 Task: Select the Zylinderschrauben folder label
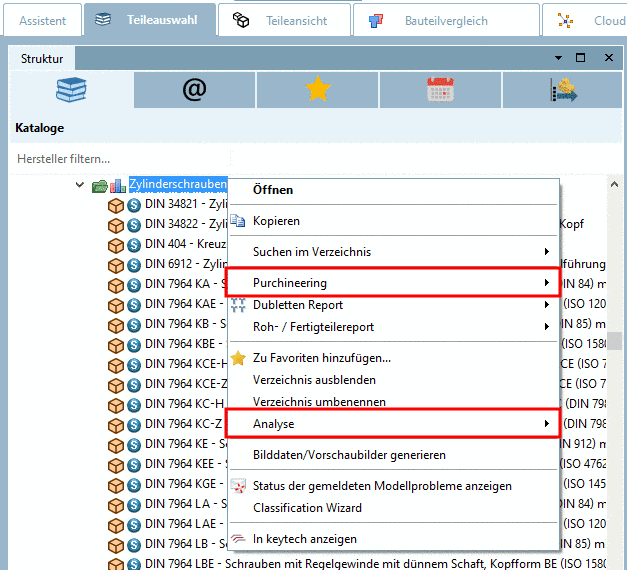(x=178, y=184)
